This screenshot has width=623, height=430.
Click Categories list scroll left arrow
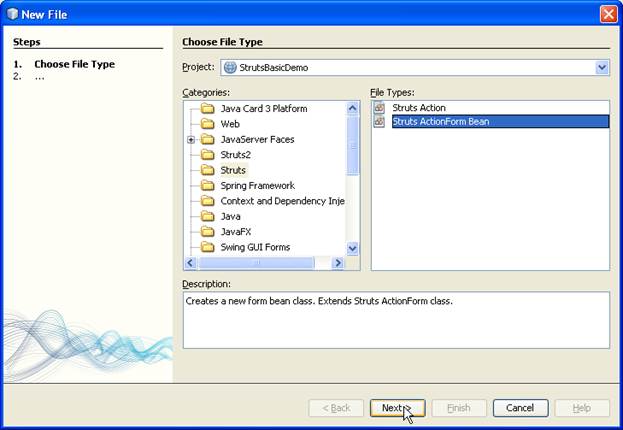tap(191, 263)
